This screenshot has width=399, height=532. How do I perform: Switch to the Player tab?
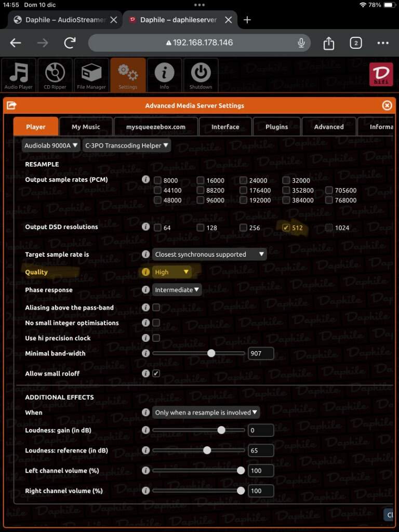click(x=36, y=127)
